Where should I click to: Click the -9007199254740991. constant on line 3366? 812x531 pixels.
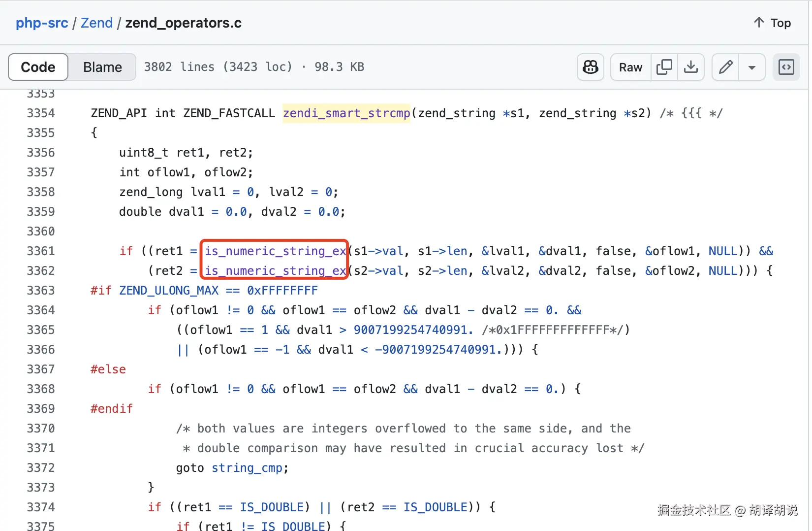(x=438, y=350)
